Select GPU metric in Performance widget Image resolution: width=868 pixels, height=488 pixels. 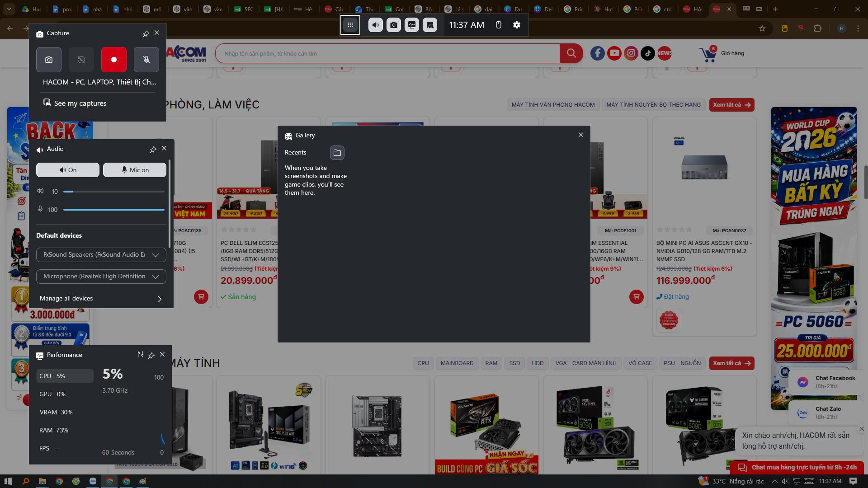pyautogui.click(x=65, y=394)
